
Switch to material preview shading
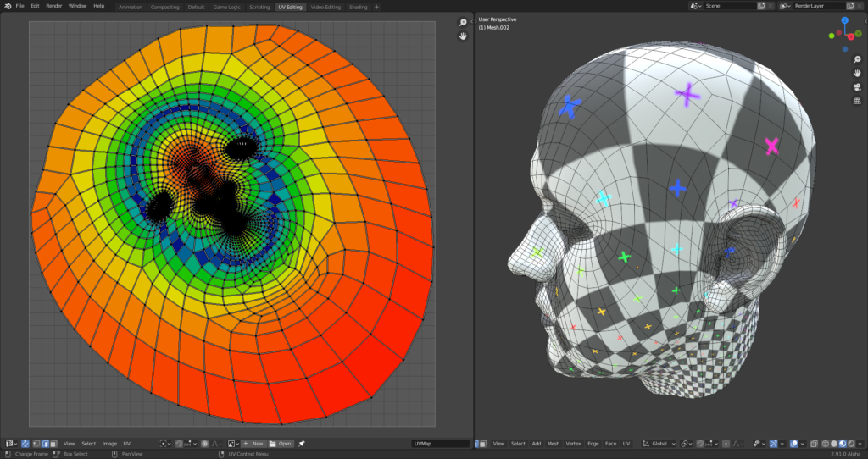[843, 444]
